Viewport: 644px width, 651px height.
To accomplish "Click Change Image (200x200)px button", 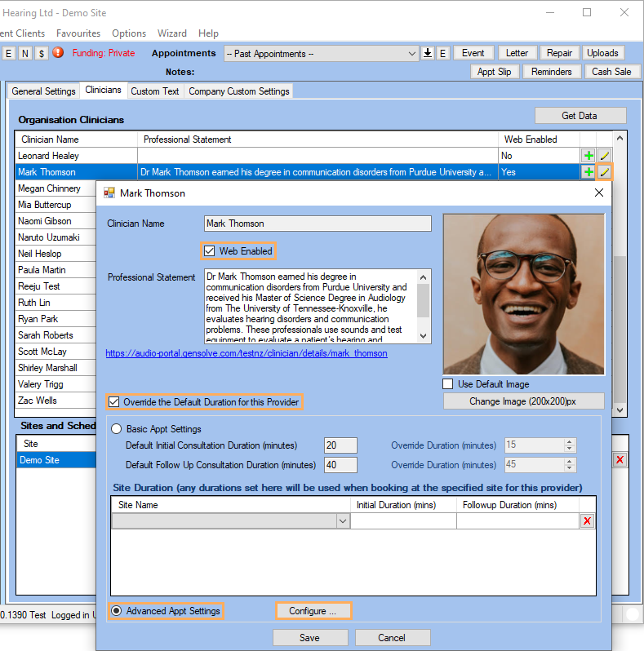I will pyautogui.click(x=522, y=401).
